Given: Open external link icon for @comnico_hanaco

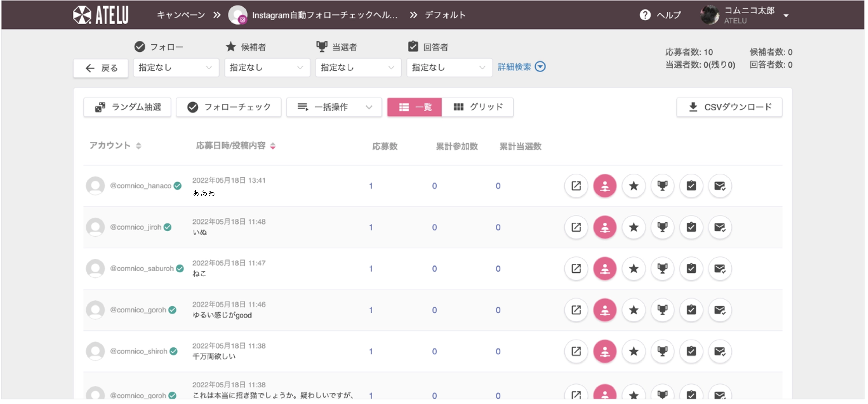Looking at the screenshot, I should coord(576,186).
